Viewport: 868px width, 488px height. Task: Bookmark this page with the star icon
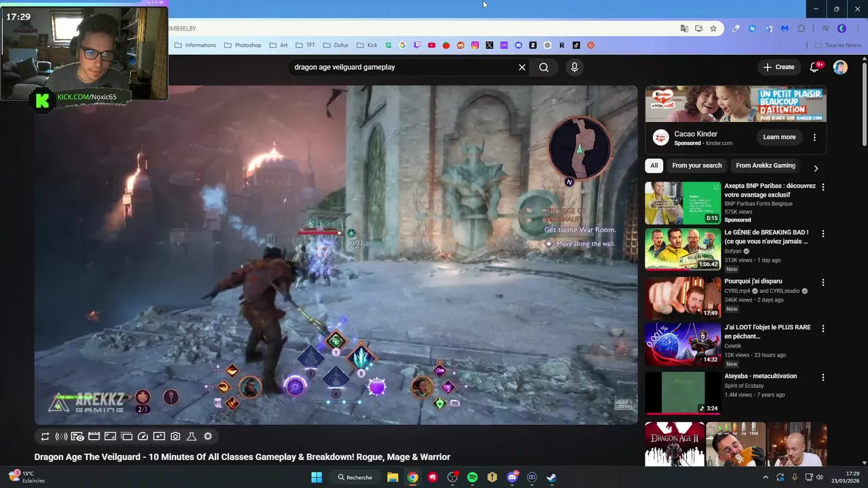(x=713, y=28)
